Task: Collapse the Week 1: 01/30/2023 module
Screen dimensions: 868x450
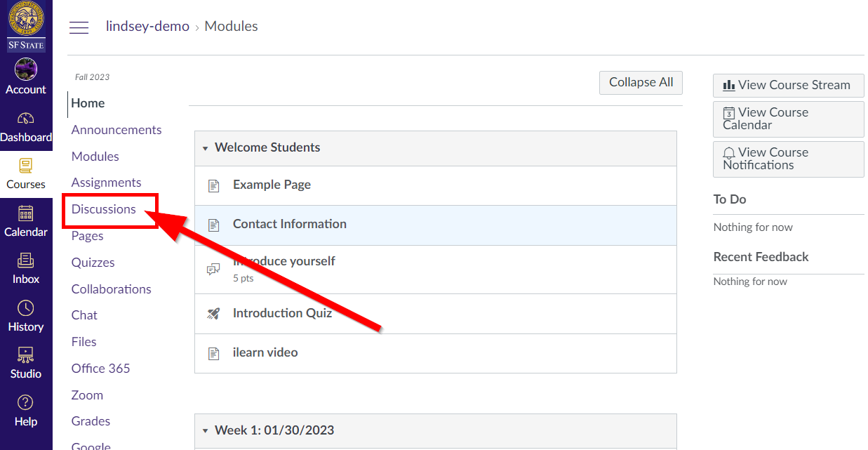Action: [206, 431]
